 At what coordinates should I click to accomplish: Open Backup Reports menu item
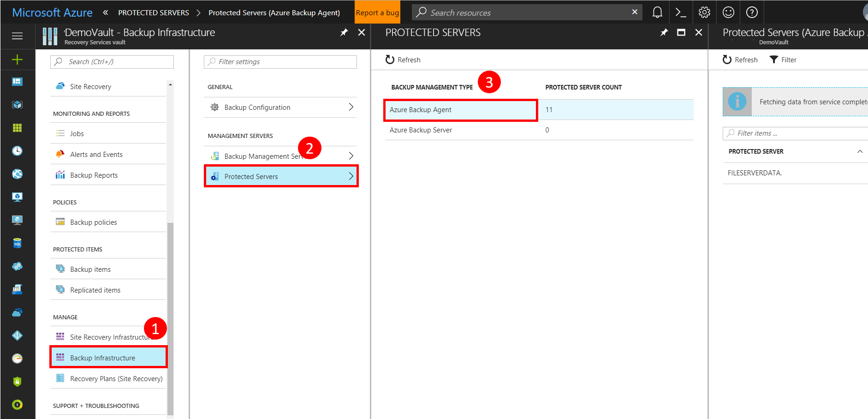point(108,175)
